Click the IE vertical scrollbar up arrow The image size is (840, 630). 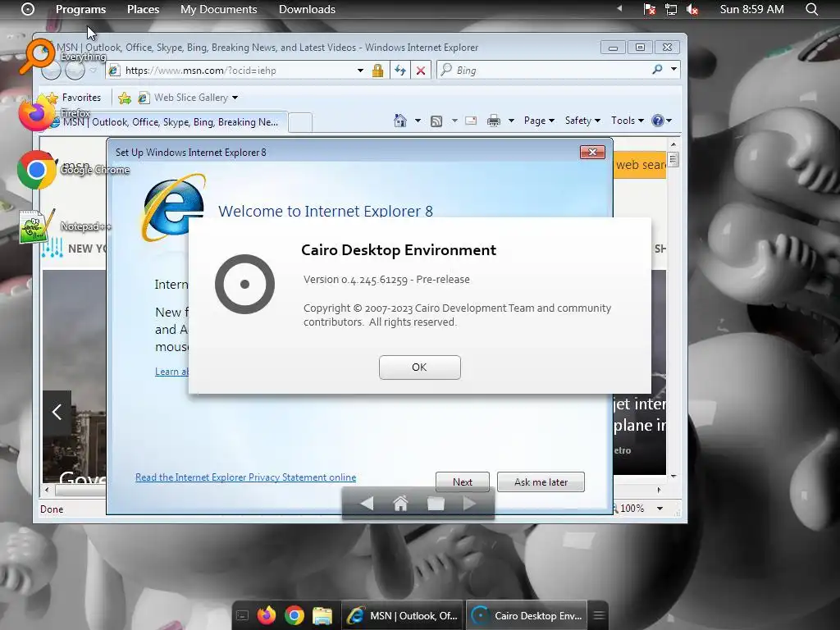pyautogui.click(x=673, y=144)
